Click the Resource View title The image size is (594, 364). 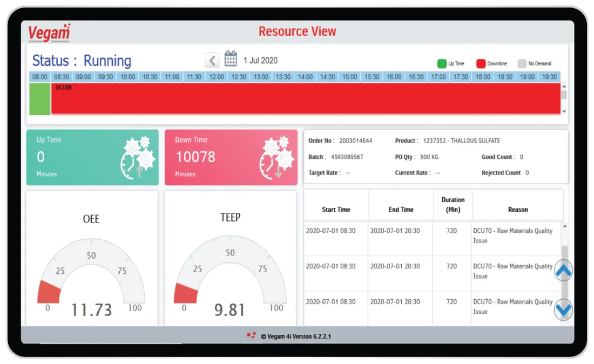coord(298,31)
